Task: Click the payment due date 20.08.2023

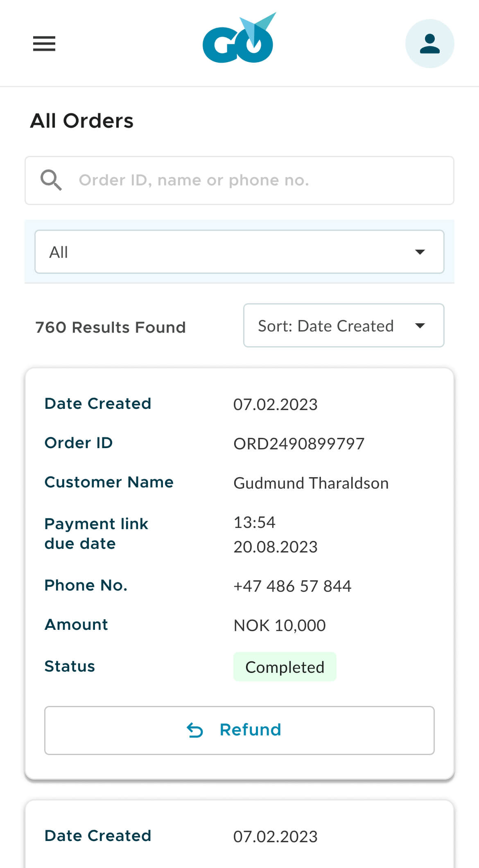Action: click(275, 547)
